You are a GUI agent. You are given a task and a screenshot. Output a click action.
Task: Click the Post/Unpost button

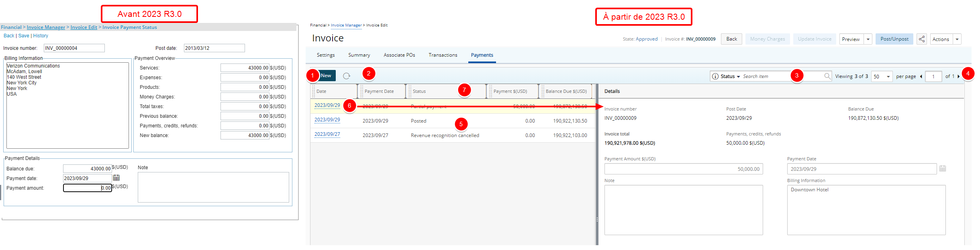(x=894, y=39)
